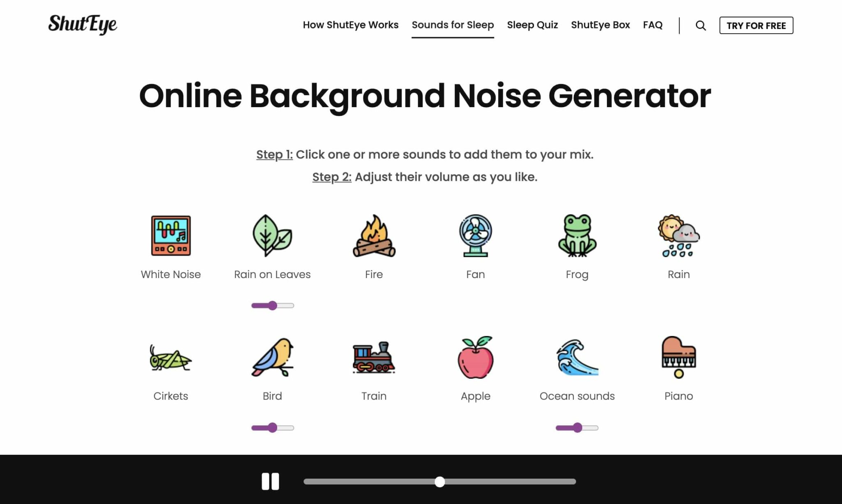Click the TRY FOR FREE button
The height and width of the screenshot is (504, 842).
coord(756,25)
